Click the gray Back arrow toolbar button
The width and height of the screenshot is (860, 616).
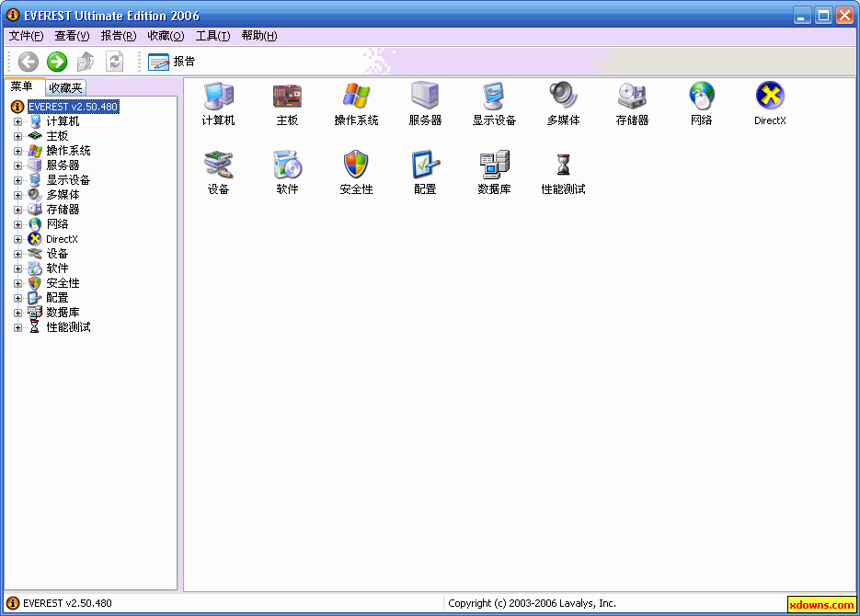29,62
